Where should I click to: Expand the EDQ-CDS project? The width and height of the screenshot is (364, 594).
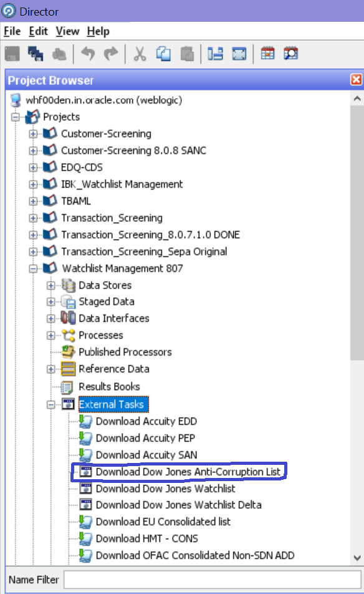point(33,167)
